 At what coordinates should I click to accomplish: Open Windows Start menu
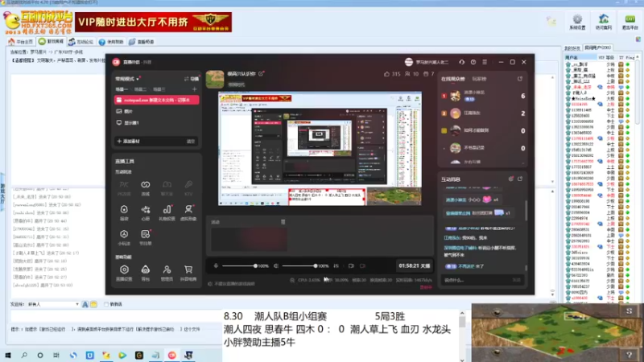[x=8, y=356]
